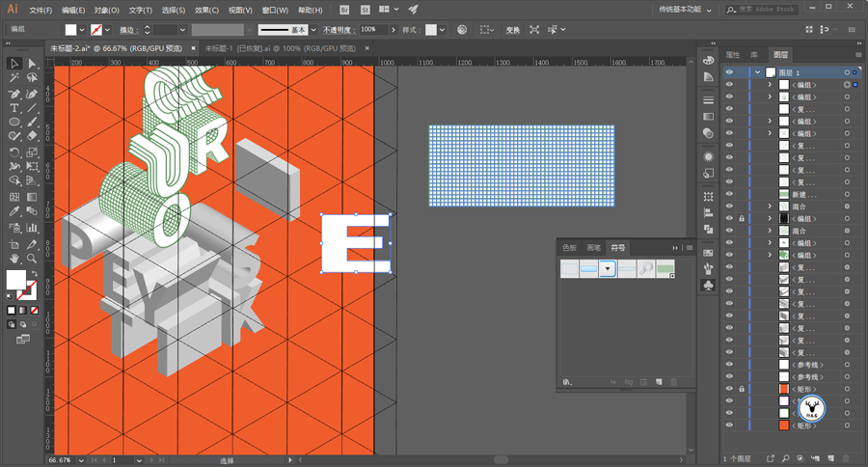Open the 窗口(W) menu
The height and width of the screenshot is (467, 868).
click(x=275, y=10)
